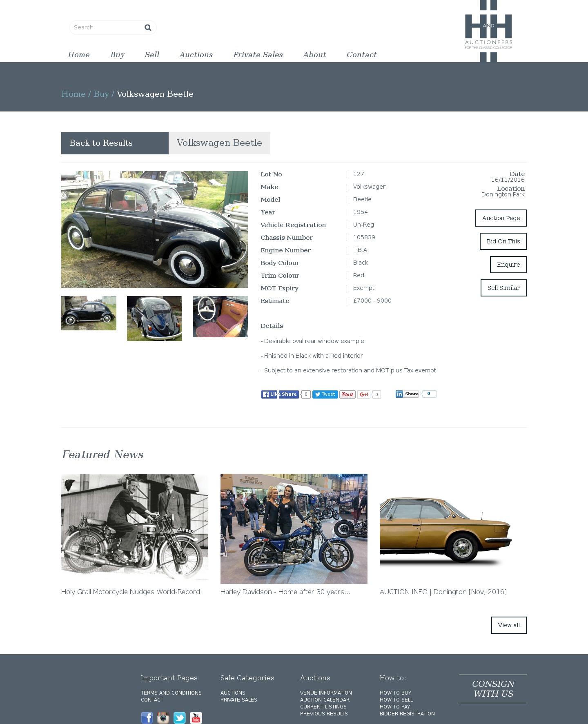Click the search magnifier icon

click(x=148, y=27)
